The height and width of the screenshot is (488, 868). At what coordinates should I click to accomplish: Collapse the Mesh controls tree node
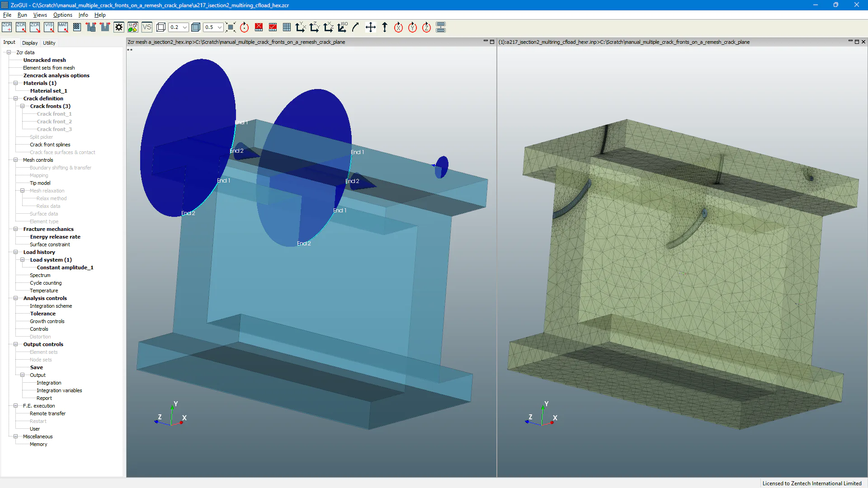coord(15,160)
